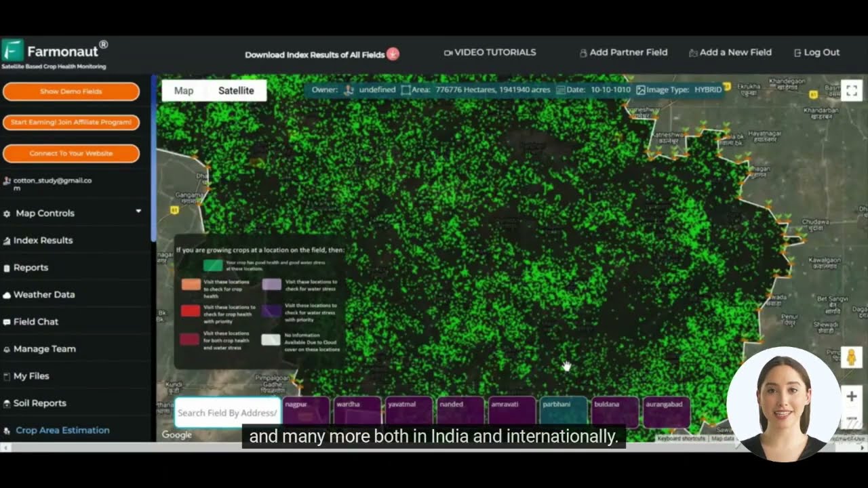Open Weather Data menu item
Screen dimensions: 868x488
coord(44,295)
